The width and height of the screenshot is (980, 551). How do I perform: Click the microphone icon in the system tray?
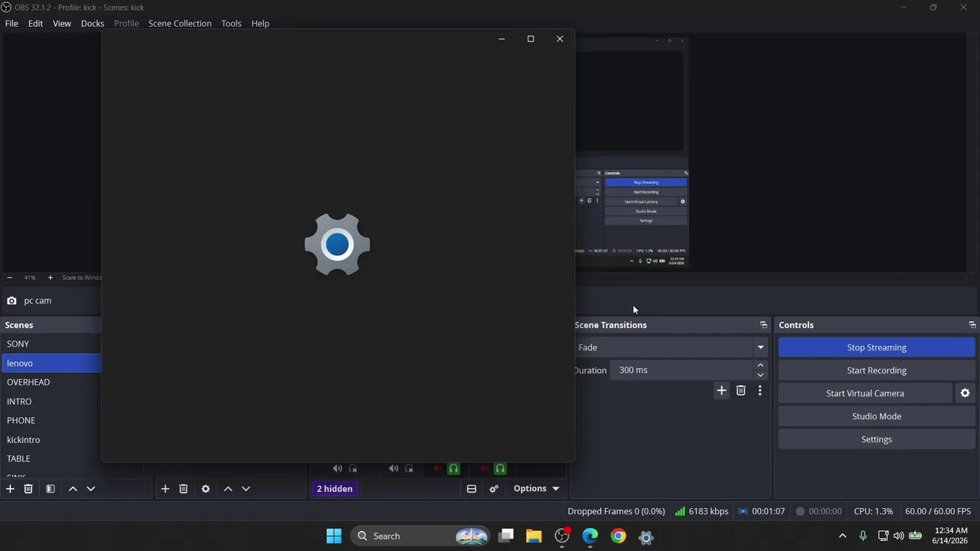[x=863, y=536]
